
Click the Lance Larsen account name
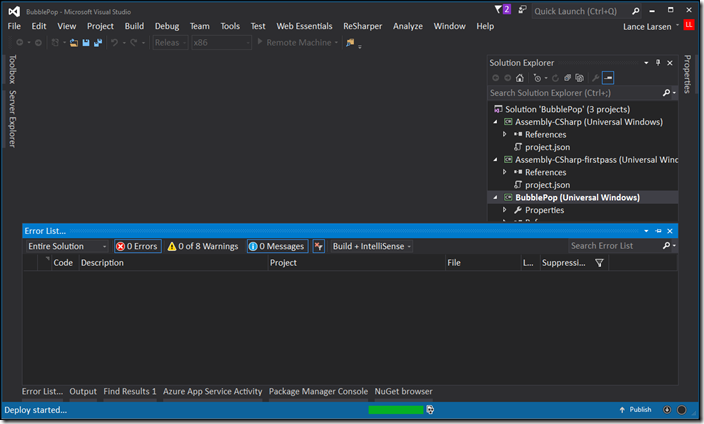647,26
